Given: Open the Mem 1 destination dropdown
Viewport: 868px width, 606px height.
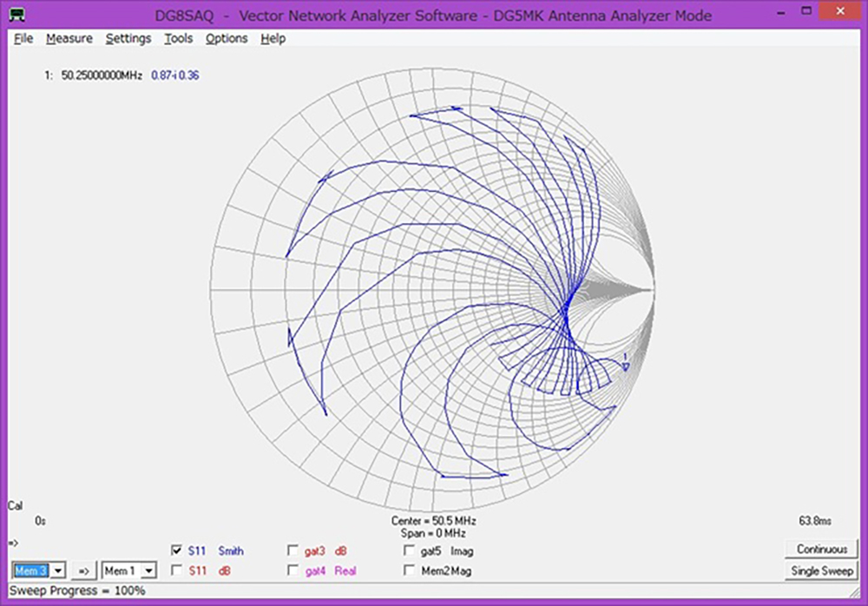Looking at the screenshot, I should (x=148, y=570).
